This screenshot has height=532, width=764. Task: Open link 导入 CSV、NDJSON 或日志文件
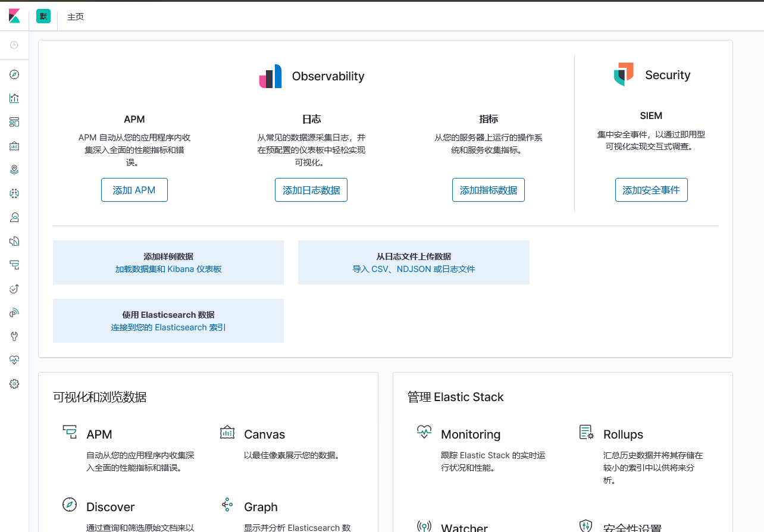(414, 269)
